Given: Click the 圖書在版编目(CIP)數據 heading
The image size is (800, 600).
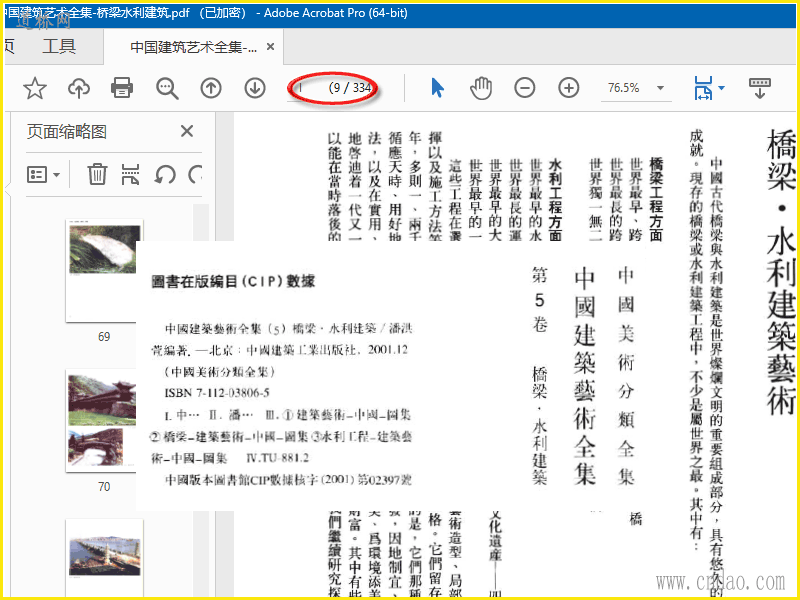Looking at the screenshot, I should coord(233,281).
